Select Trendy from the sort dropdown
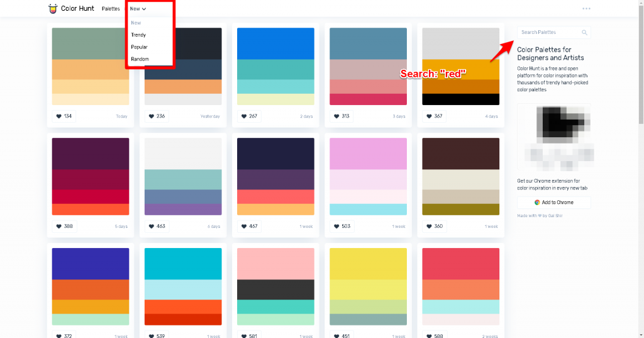 tap(138, 35)
